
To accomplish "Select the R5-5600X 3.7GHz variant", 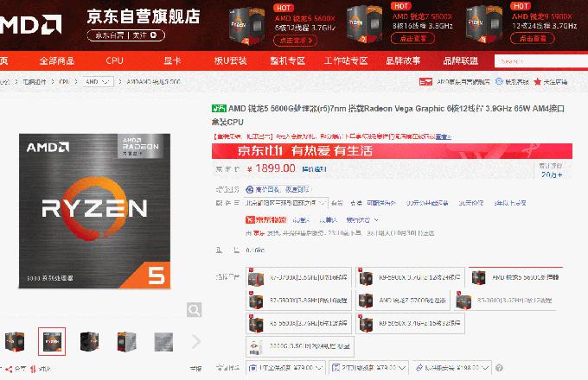I will [298, 323].
